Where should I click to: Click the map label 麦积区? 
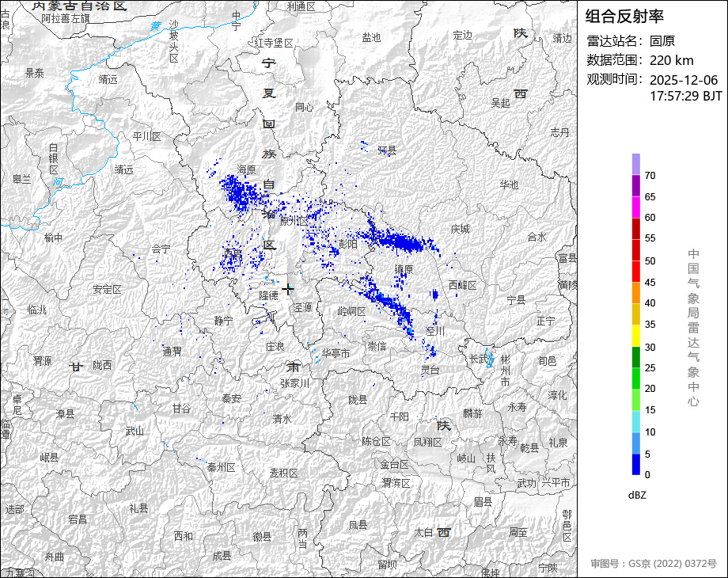[283, 473]
